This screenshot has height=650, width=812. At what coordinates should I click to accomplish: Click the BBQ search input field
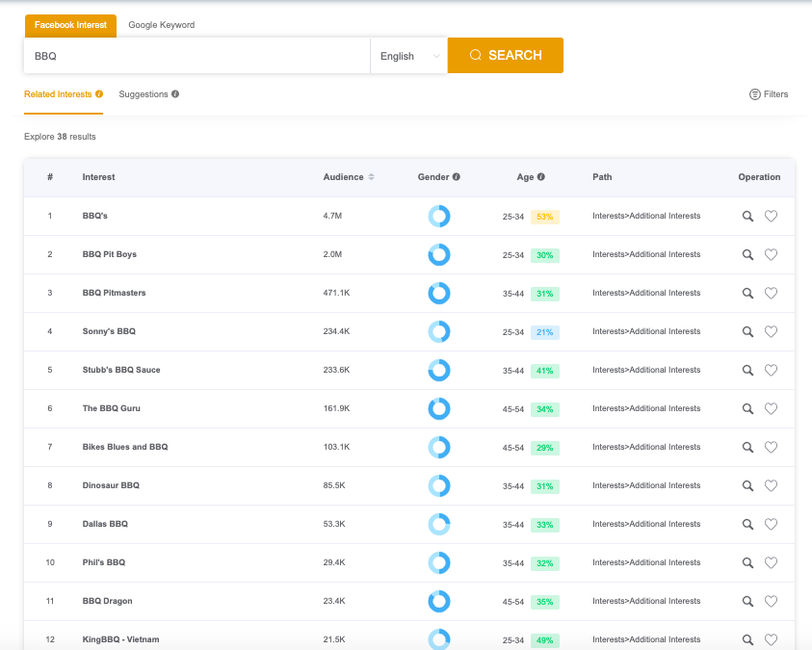click(x=197, y=56)
